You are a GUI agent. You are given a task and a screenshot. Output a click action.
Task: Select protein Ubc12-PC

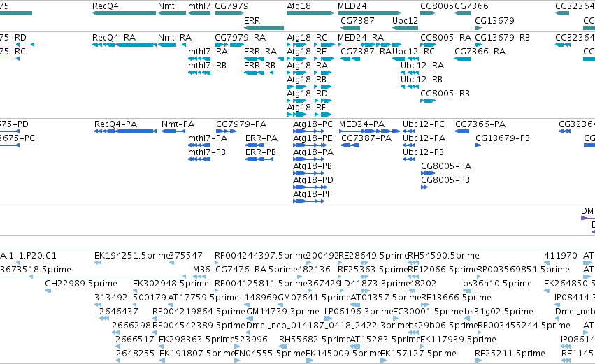pyautogui.click(x=409, y=131)
